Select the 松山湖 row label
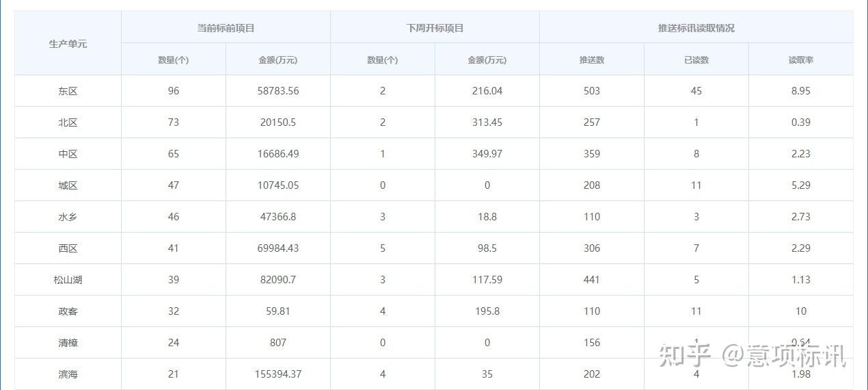Image resolution: width=868 pixels, height=390 pixels. click(68, 280)
